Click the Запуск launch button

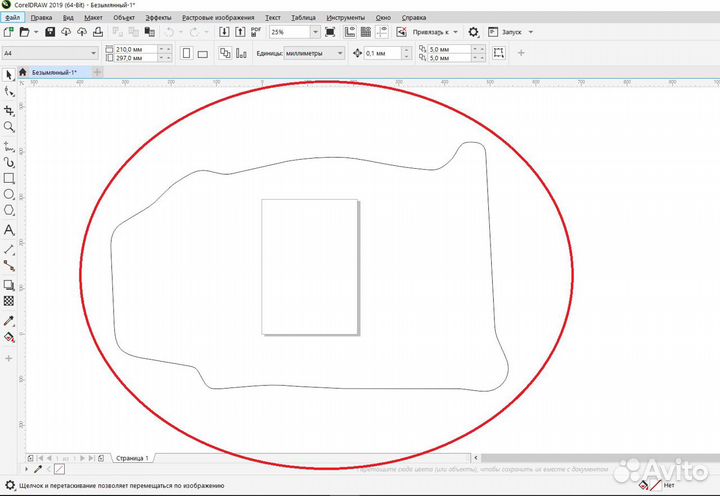pos(506,32)
